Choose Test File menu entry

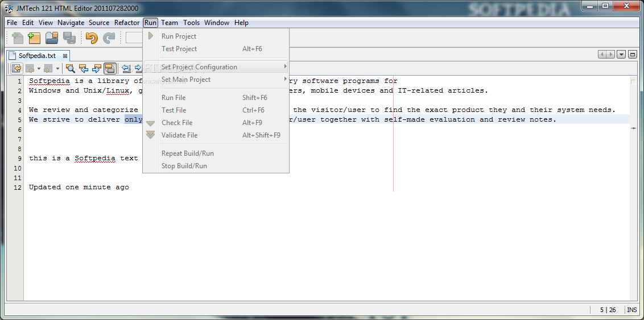tap(216, 110)
